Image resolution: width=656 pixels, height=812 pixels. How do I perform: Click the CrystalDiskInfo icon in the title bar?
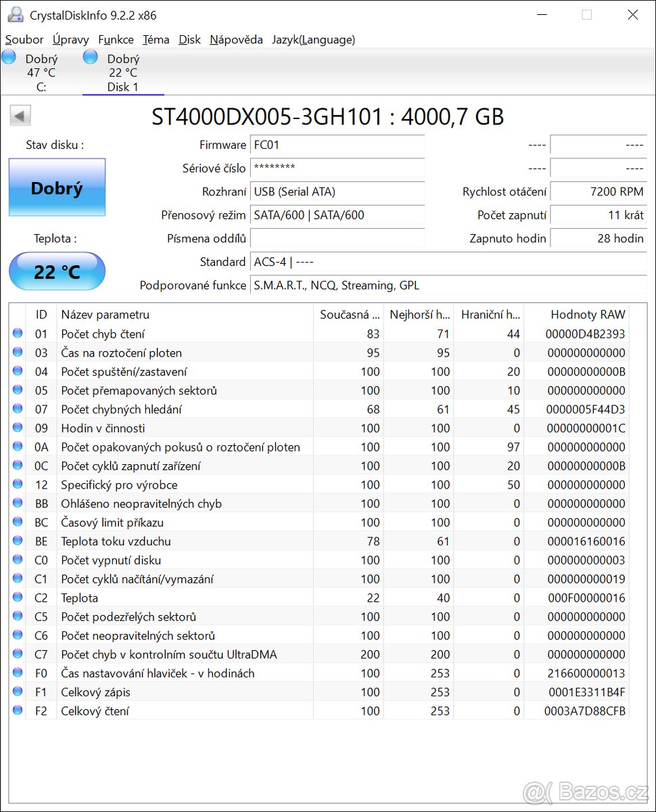point(15,14)
